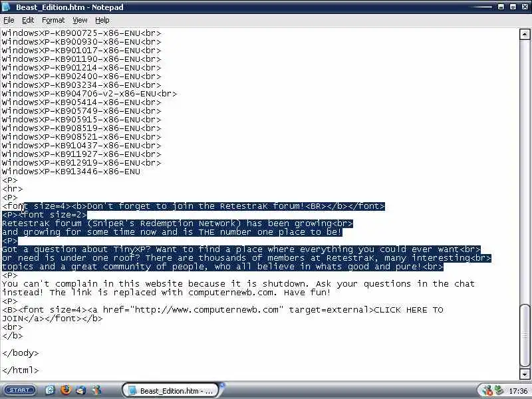Open the Help menu

102,21
